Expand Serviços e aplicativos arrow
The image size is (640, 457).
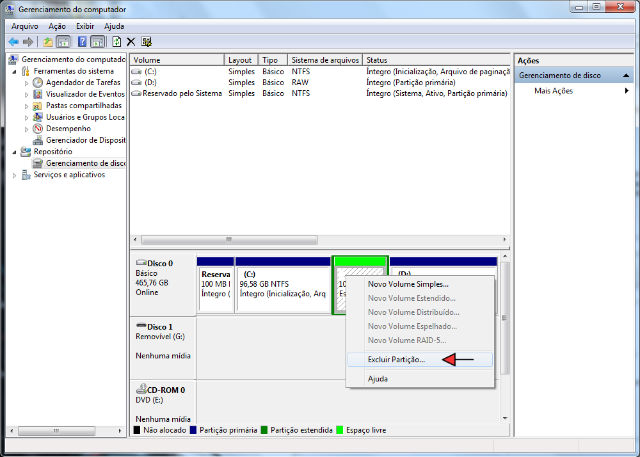tap(15, 175)
